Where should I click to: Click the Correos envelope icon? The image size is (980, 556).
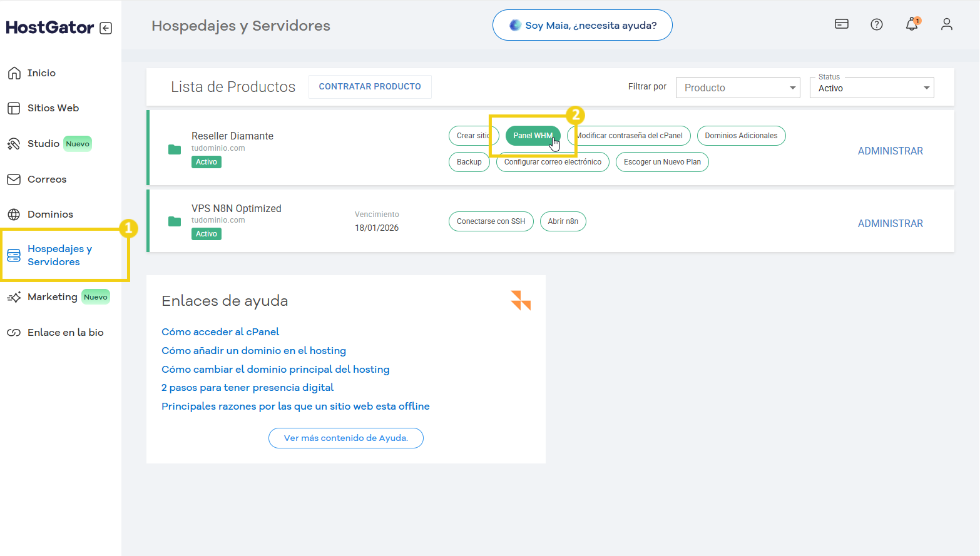[14, 179]
